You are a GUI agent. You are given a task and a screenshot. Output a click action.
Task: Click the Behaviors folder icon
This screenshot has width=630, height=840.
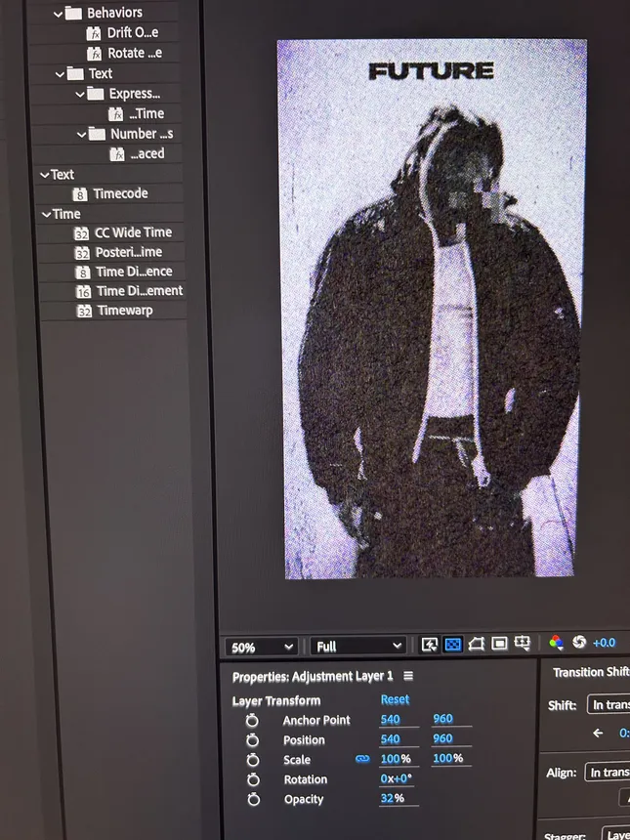click(74, 13)
